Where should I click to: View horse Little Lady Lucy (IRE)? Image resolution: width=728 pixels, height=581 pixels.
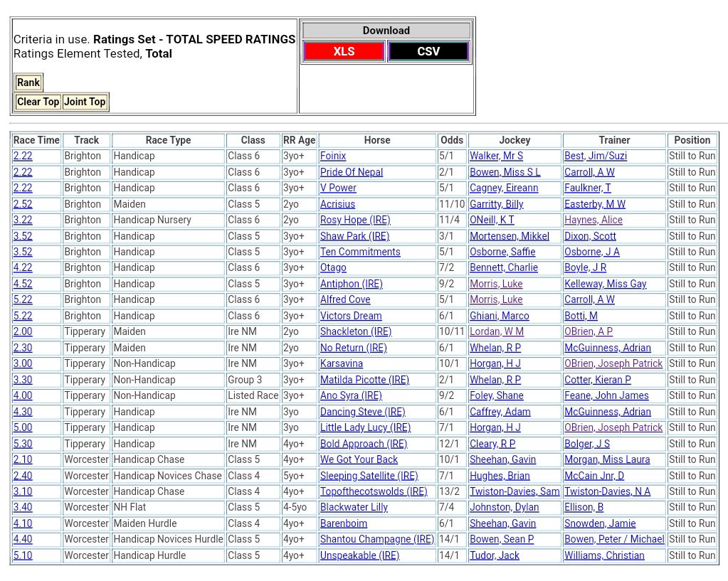pos(365,427)
